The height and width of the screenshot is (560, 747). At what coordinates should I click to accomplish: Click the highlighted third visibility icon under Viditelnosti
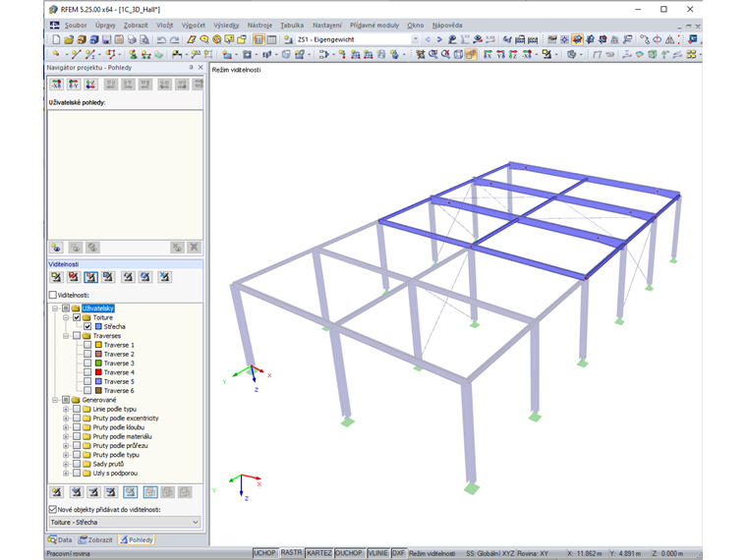pos(90,277)
